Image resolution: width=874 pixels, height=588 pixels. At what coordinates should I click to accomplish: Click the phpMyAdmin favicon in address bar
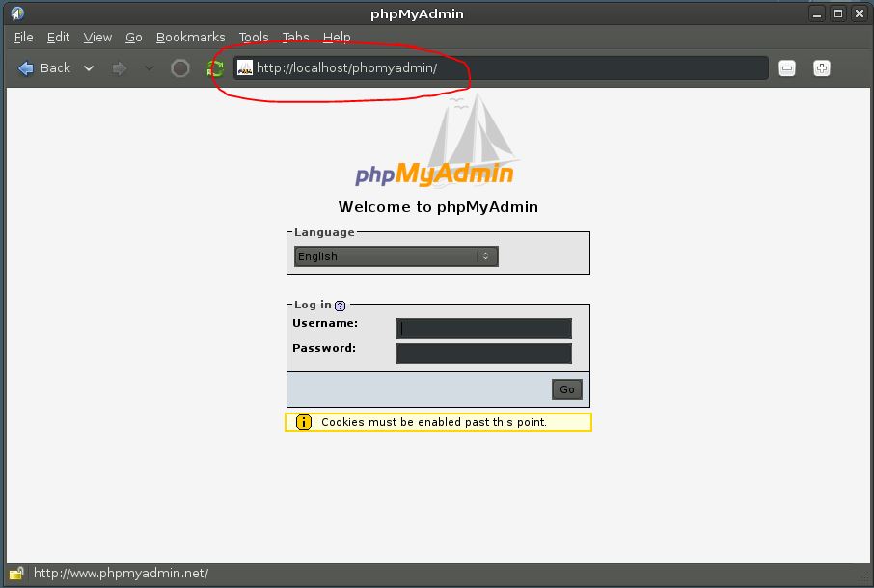pyautogui.click(x=245, y=67)
